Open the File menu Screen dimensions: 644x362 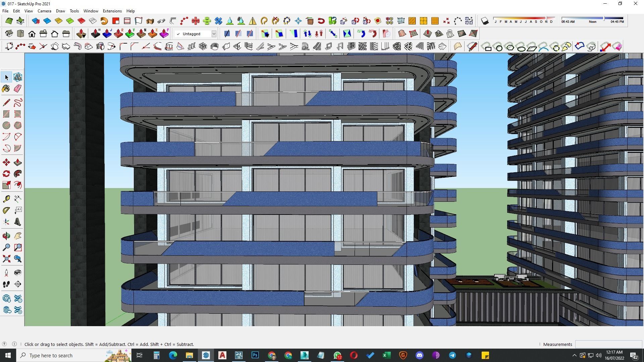(x=5, y=11)
